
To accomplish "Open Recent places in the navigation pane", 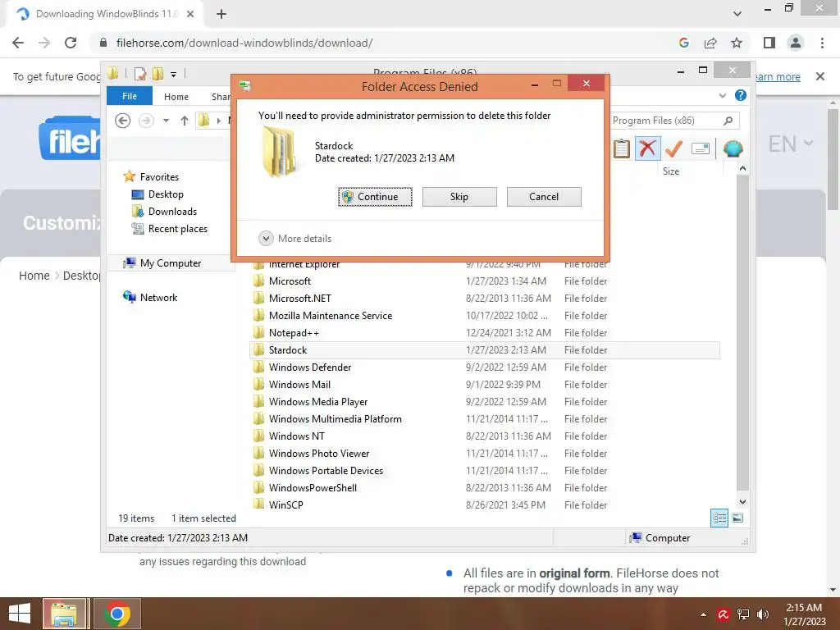I will click(178, 229).
